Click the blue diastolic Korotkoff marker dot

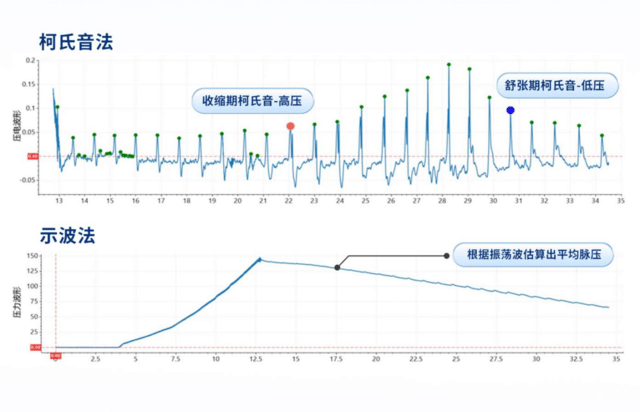pos(510,110)
